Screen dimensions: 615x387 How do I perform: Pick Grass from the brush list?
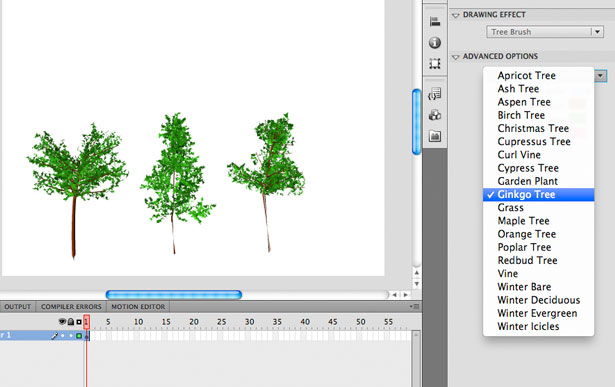(x=539, y=207)
